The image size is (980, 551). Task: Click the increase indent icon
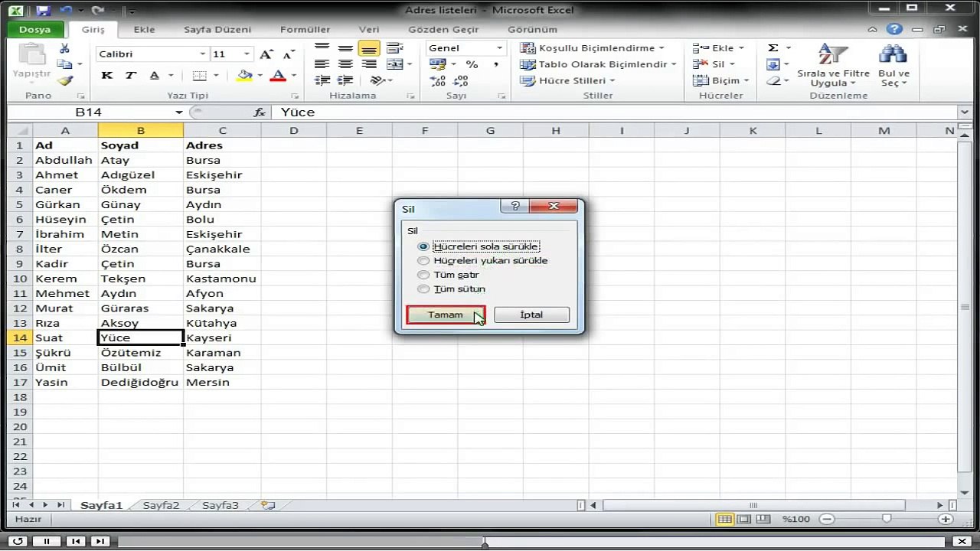pyautogui.click(x=345, y=80)
